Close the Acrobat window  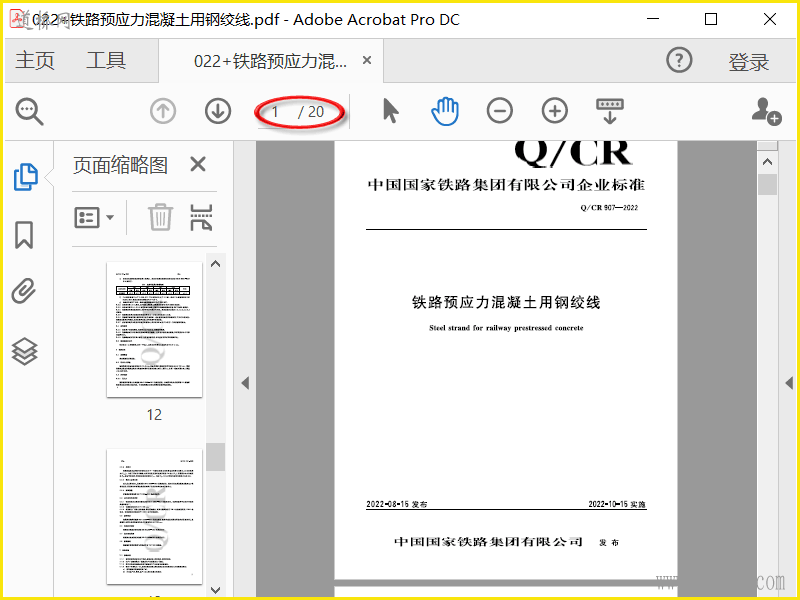(770, 19)
